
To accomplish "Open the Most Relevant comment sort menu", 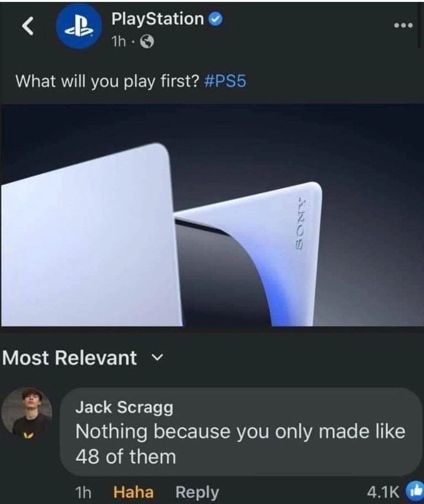I will click(x=82, y=358).
